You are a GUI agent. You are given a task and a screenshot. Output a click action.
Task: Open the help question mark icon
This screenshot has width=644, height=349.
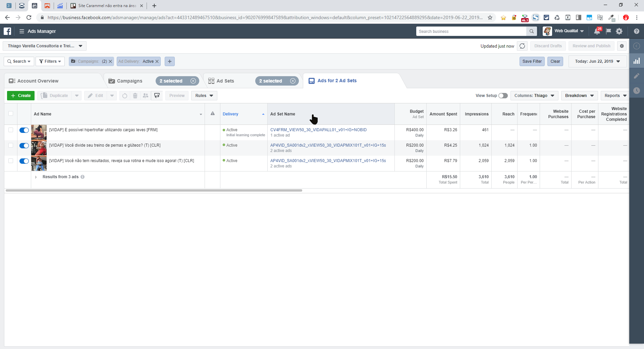coord(636,31)
